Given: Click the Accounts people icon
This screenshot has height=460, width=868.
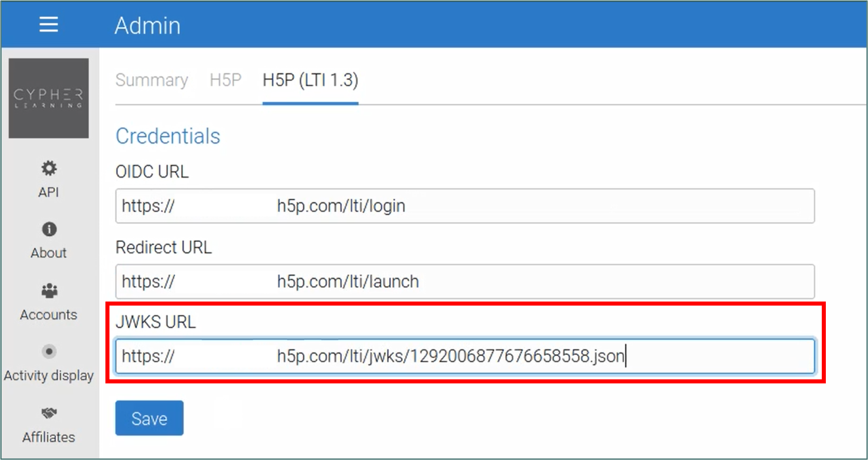Looking at the screenshot, I should point(49,291).
